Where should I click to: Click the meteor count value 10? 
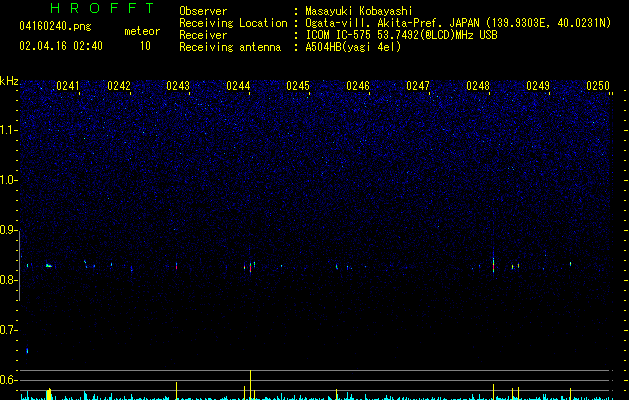pos(145,46)
